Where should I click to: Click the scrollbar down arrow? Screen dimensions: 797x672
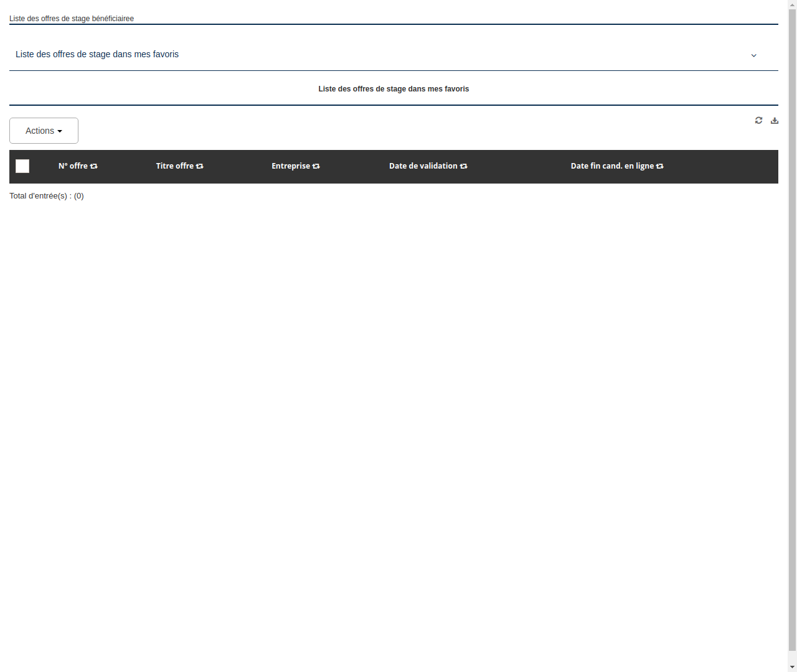[791, 666]
